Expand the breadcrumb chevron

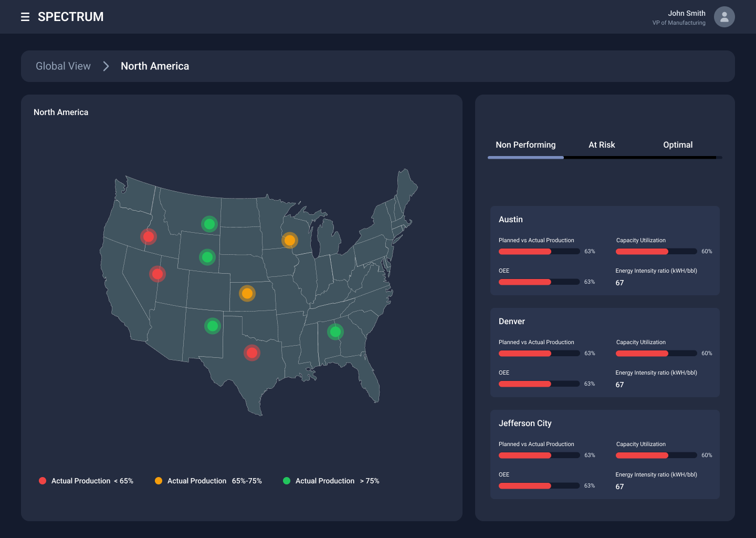(x=106, y=66)
